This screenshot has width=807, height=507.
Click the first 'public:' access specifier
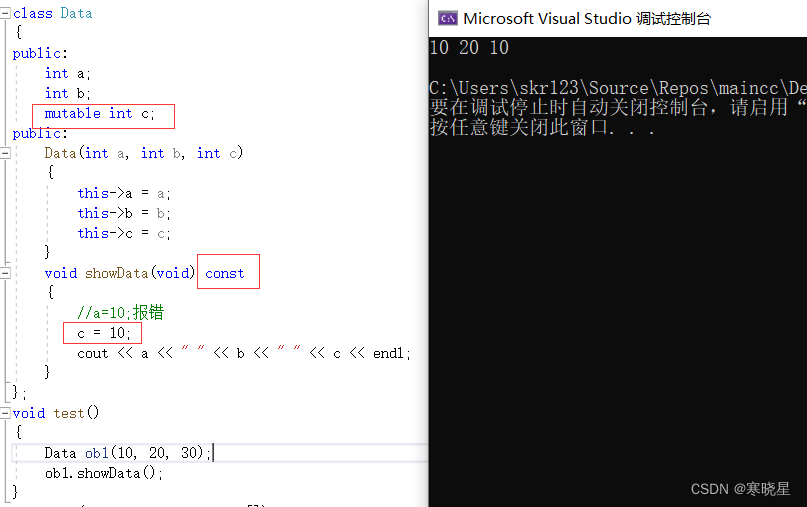(40, 54)
